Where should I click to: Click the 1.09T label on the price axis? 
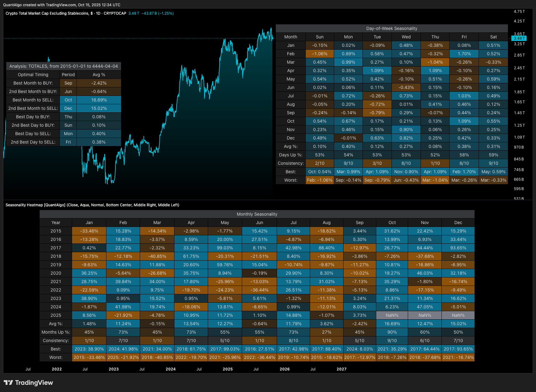[519, 137]
